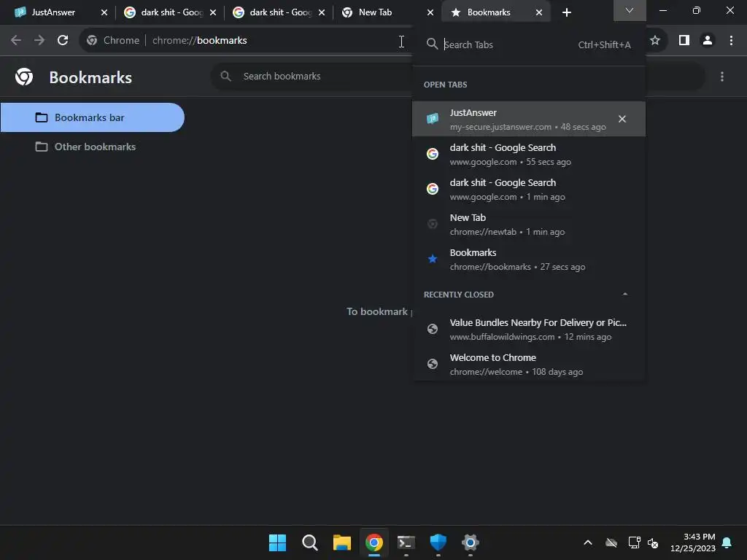Close JustAnswer from the tab search list
Image resolution: width=747 pixels, height=560 pixels.
[x=622, y=119]
